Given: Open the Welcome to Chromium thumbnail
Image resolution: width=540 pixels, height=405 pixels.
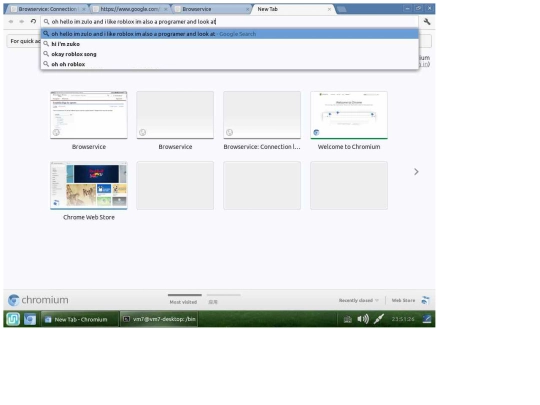Looking at the screenshot, I should (x=349, y=115).
